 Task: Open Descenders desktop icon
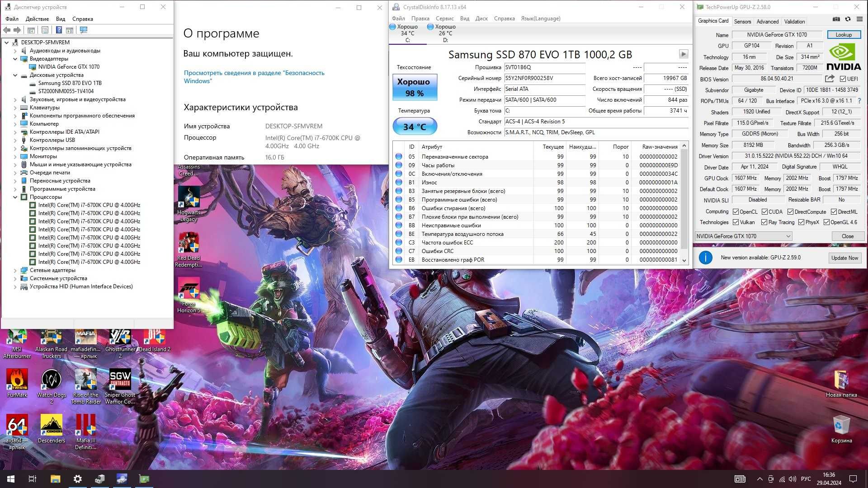[x=52, y=429]
